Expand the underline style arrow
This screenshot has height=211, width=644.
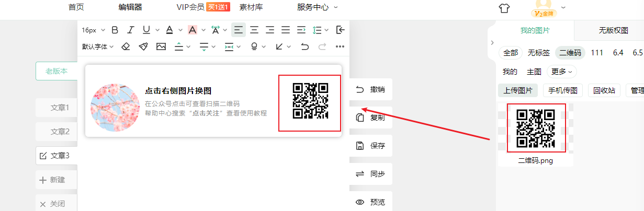tap(157, 30)
